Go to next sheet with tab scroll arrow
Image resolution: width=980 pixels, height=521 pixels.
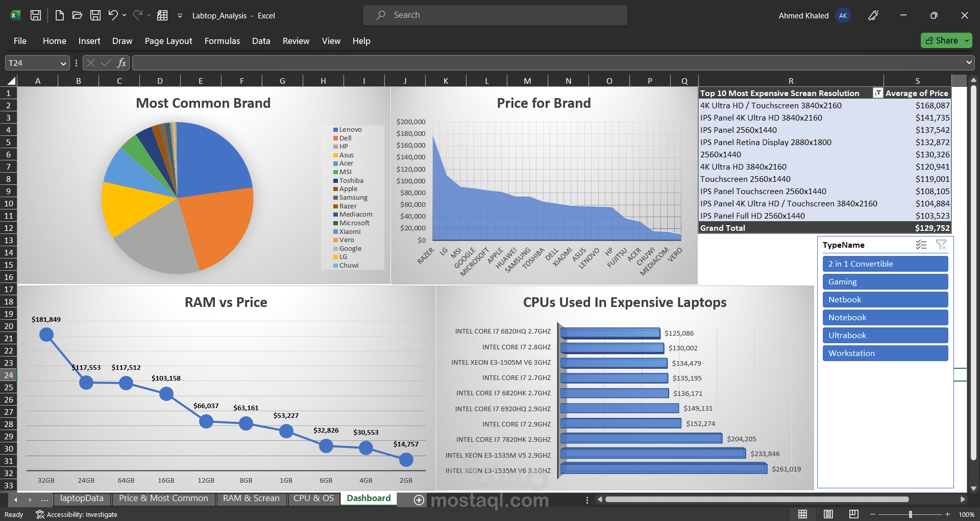(x=30, y=499)
